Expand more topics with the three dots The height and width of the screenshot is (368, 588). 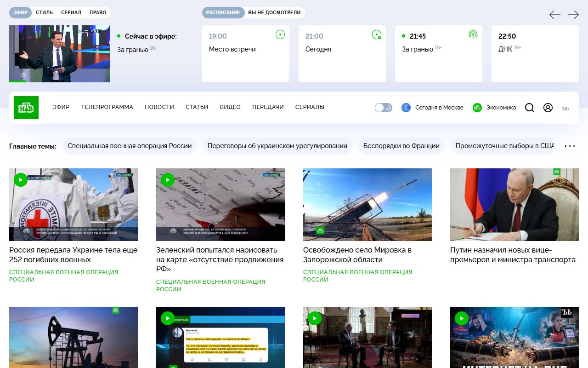point(570,146)
